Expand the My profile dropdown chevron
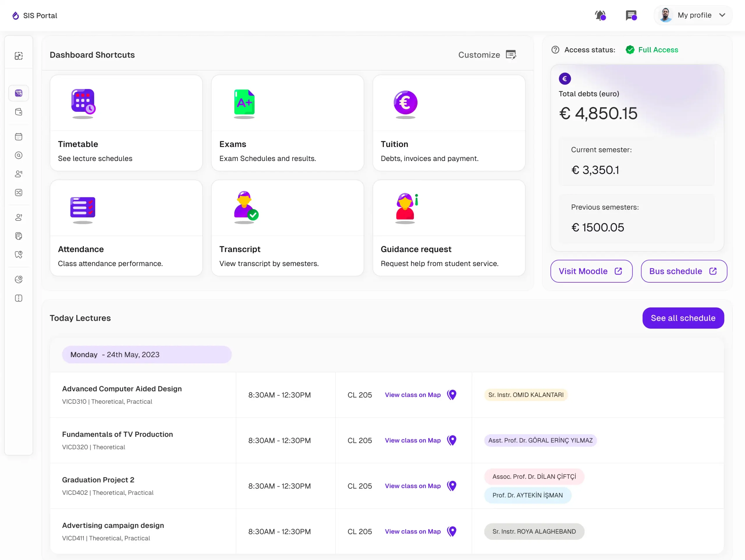Viewport: 745px width, 560px height. click(x=722, y=15)
